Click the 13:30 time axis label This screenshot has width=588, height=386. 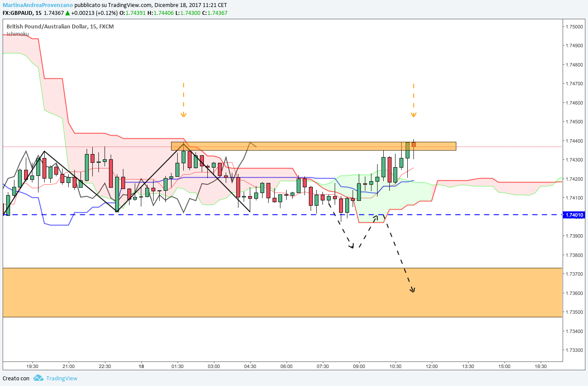tap(468, 366)
